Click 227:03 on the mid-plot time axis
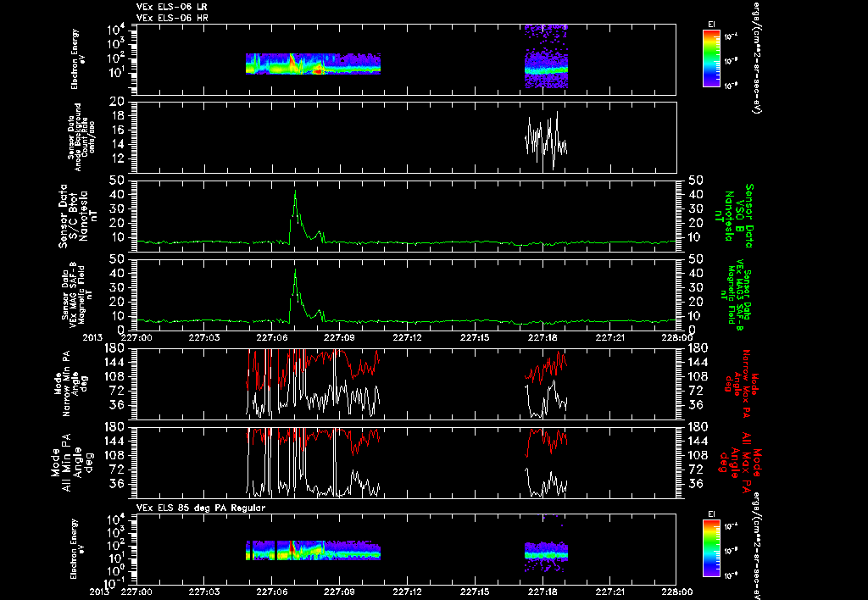Viewport: 868px width, 600px height. (x=203, y=337)
